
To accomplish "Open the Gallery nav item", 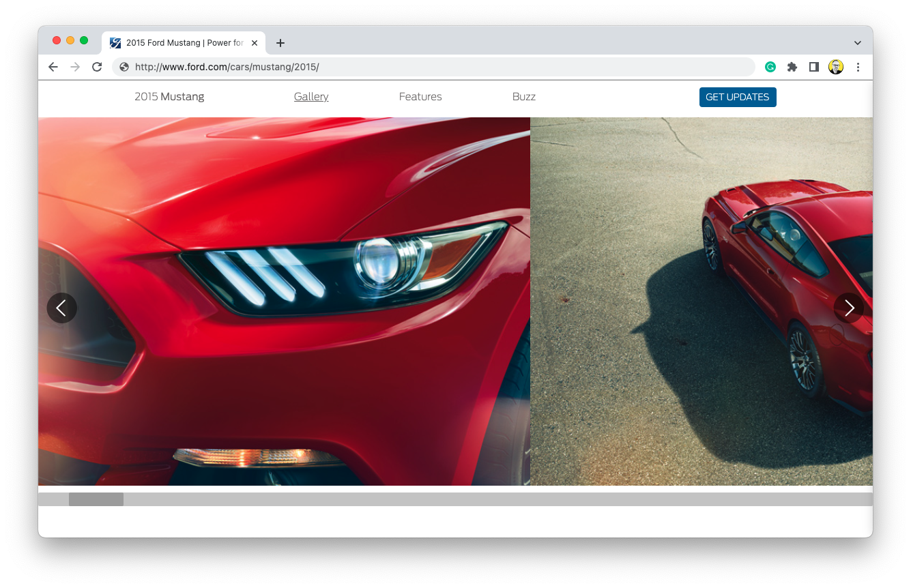I will coord(311,97).
